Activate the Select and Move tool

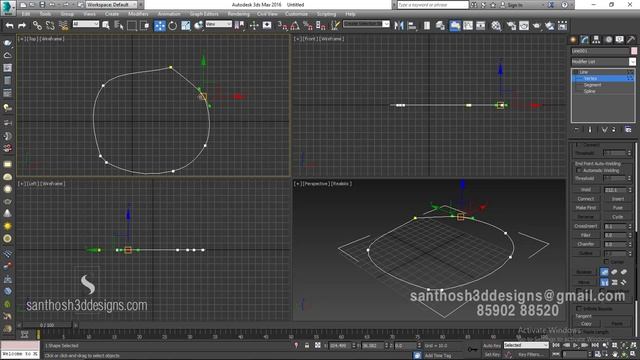pos(160,26)
